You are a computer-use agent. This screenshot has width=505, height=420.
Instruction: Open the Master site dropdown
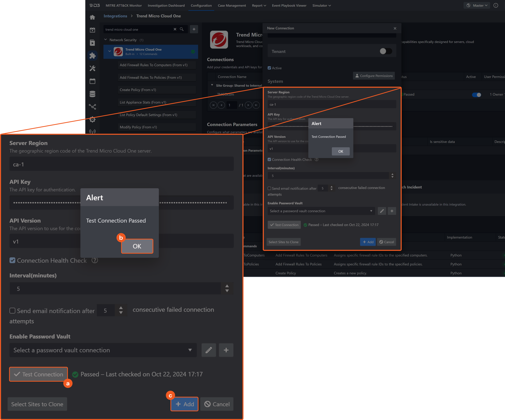coord(477,5)
